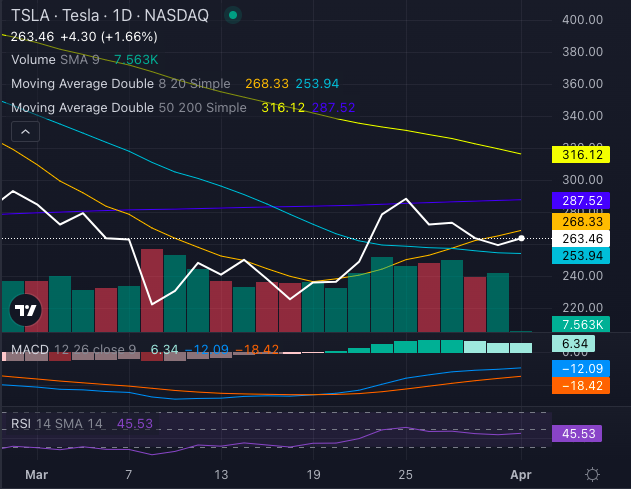This screenshot has height=489, width=631.
Task: Collapse the indicator legend with chevron
Action: (25, 131)
